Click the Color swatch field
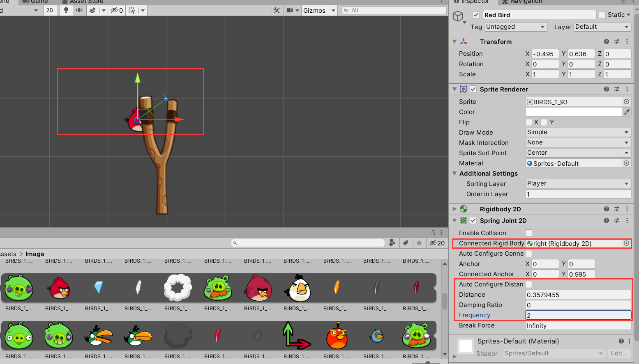Image resolution: width=639 pixels, height=364 pixels. [x=573, y=112]
